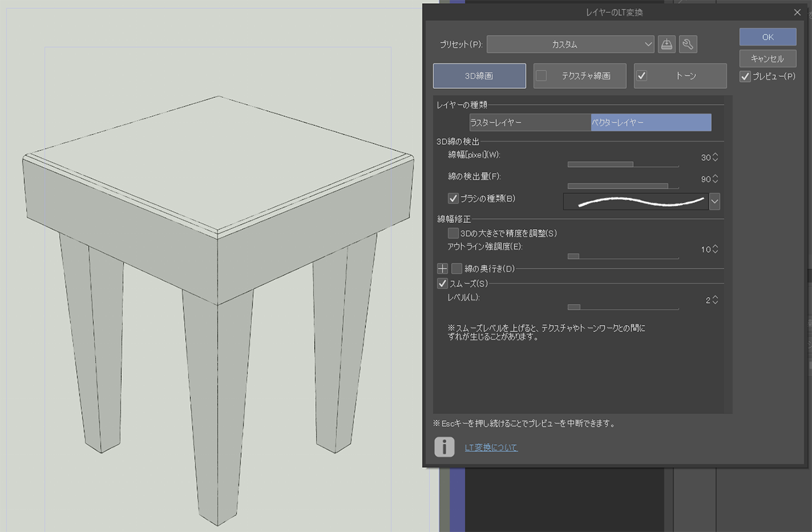Open the brush type dropdown arrow
Screen dimensions: 812x532
tap(715, 202)
